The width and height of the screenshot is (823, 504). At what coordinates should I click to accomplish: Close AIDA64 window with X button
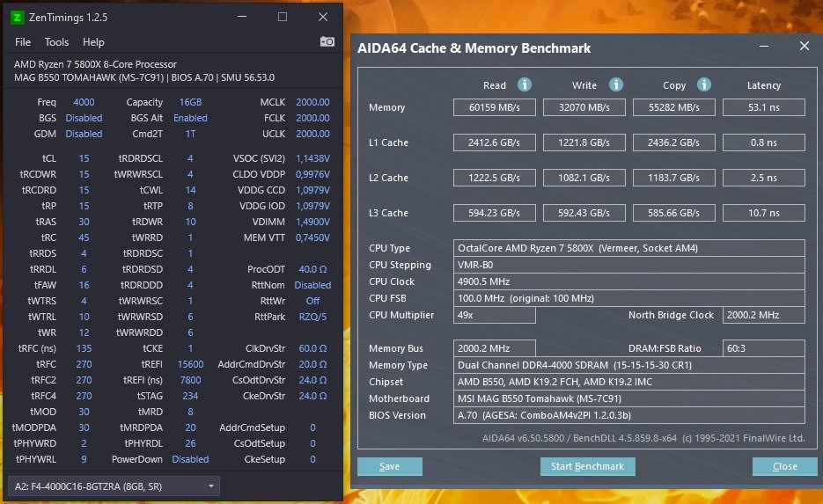coord(805,46)
